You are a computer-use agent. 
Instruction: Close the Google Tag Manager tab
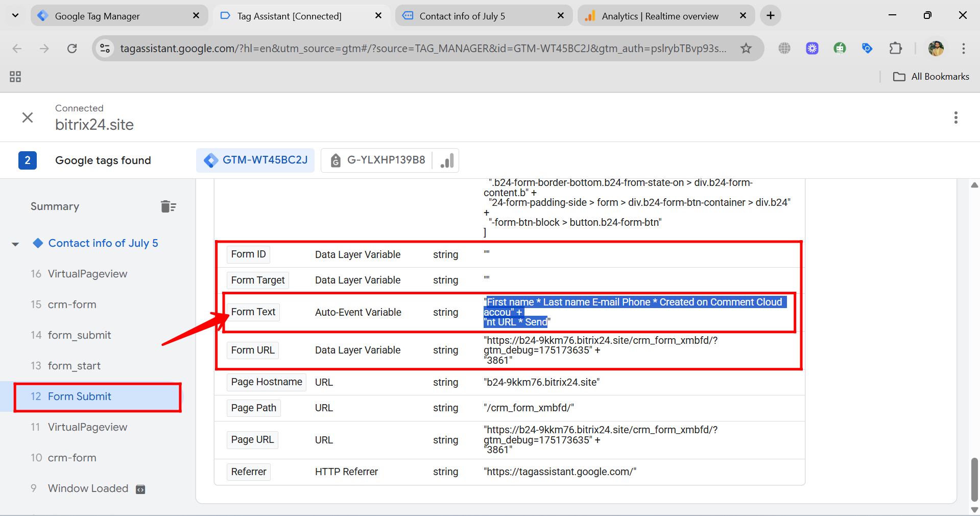pos(196,16)
